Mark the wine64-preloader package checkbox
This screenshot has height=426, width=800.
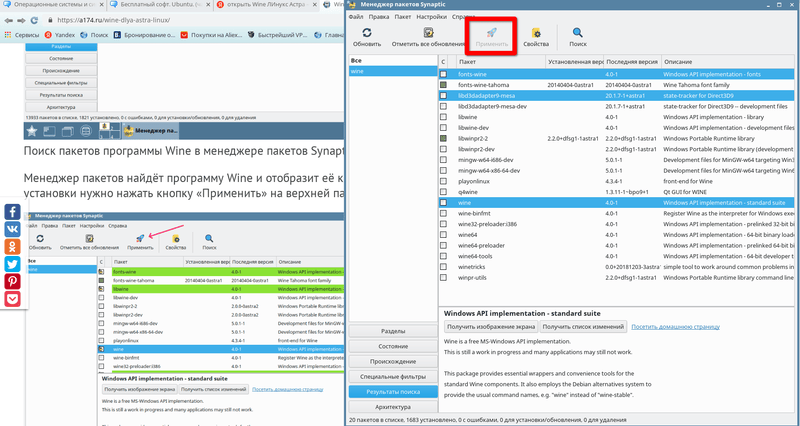pyautogui.click(x=443, y=245)
